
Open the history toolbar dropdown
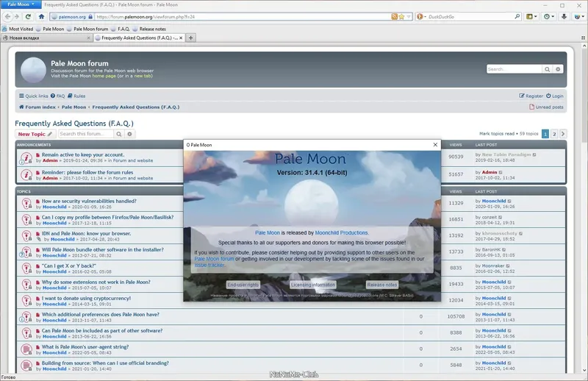pyautogui.click(x=549, y=16)
